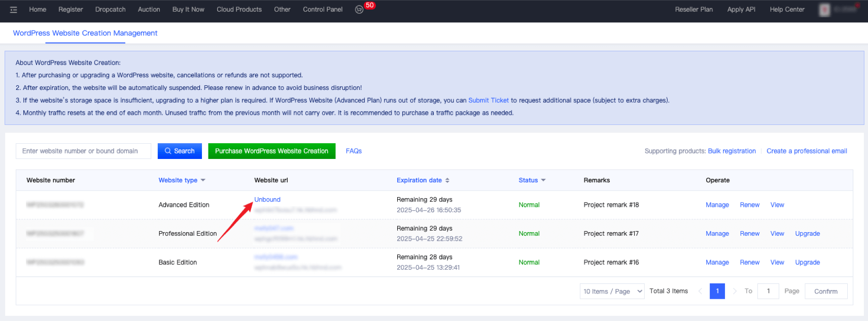
Task: Click Manage for Project remark #18
Action: (717, 205)
